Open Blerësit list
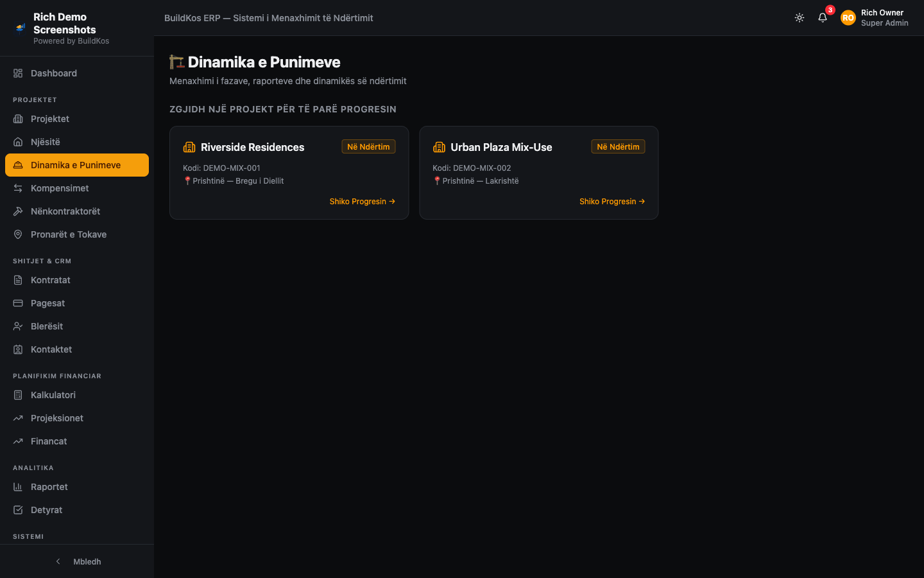The height and width of the screenshot is (578, 924). click(77, 326)
